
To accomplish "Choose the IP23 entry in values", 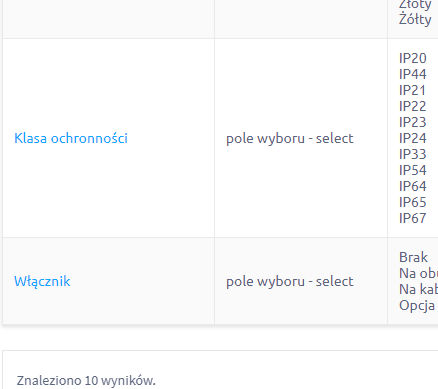I will (413, 122).
